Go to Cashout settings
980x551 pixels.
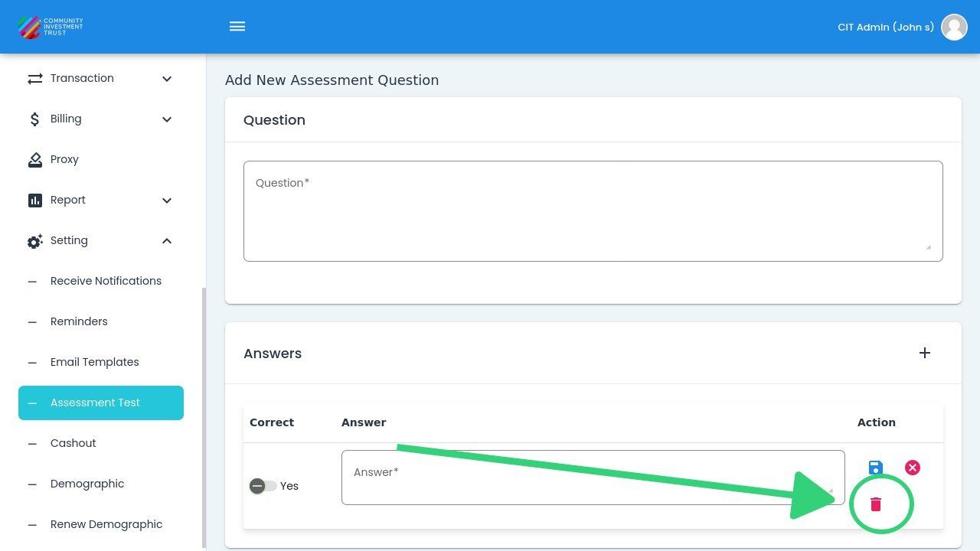click(73, 443)
